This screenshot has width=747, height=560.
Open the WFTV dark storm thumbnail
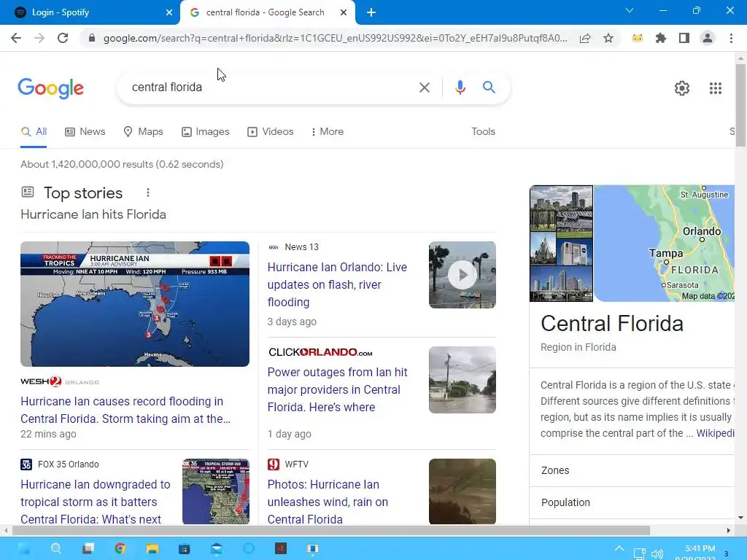(x=462, y=491)
